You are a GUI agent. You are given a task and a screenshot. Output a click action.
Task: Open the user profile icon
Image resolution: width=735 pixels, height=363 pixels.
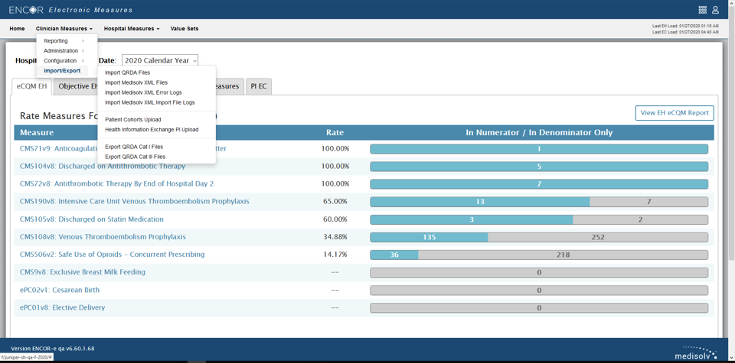[715, 10]
